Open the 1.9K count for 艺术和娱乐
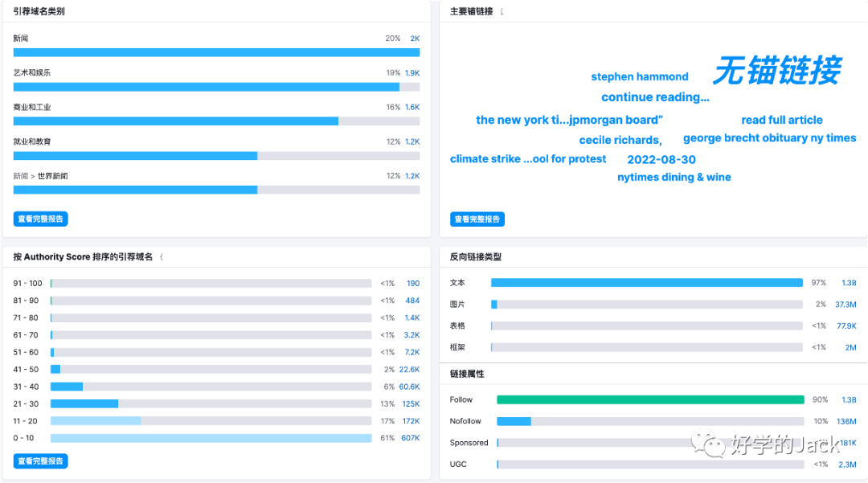This screenshot has height=483, width=868. [x=411, y=73]
